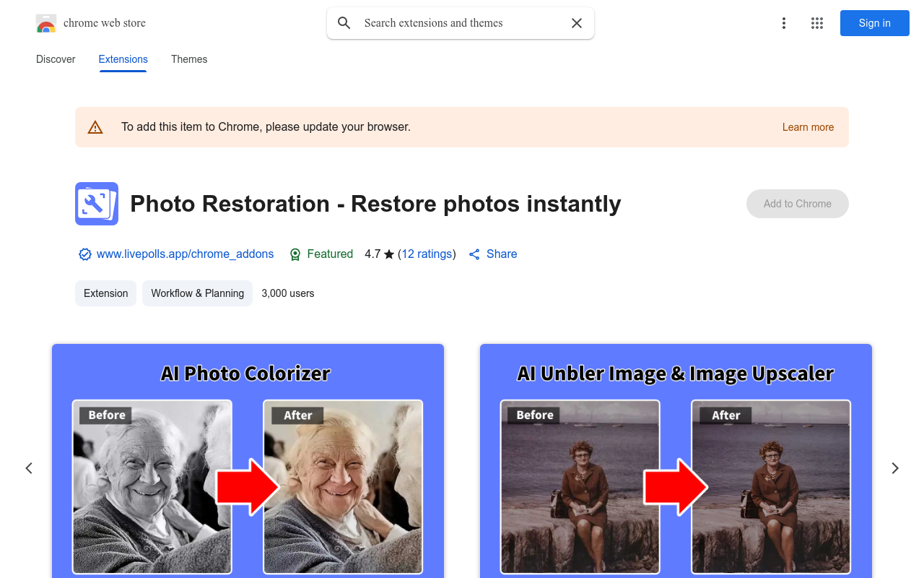Viewport: 924px width, 578px height.
Task: Click the Photo Restoration extension icon
Action: tap(97, 204)
